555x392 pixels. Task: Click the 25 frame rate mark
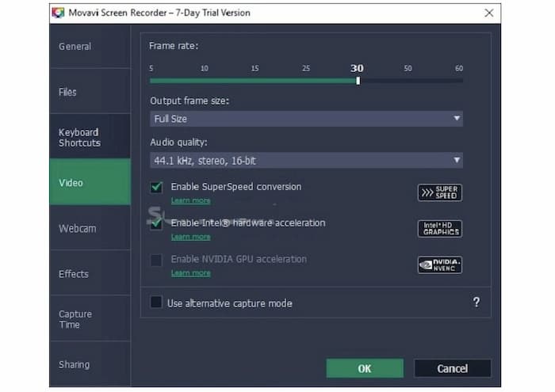306,68
